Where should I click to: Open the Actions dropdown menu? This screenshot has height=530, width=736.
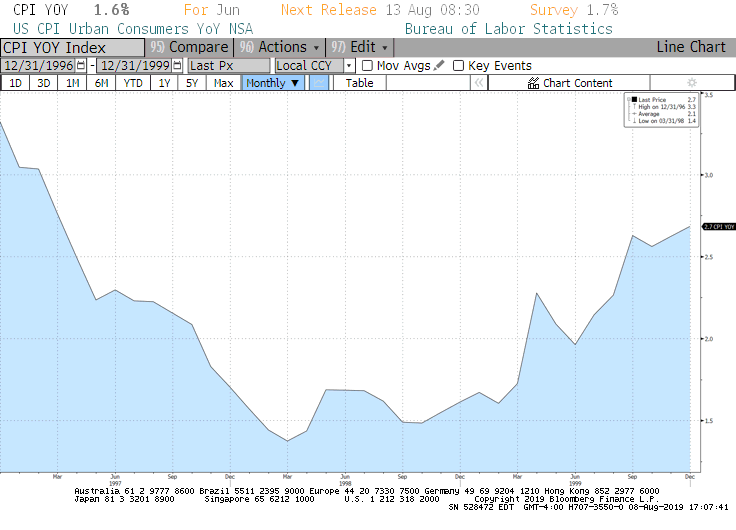tap(282, 47)
